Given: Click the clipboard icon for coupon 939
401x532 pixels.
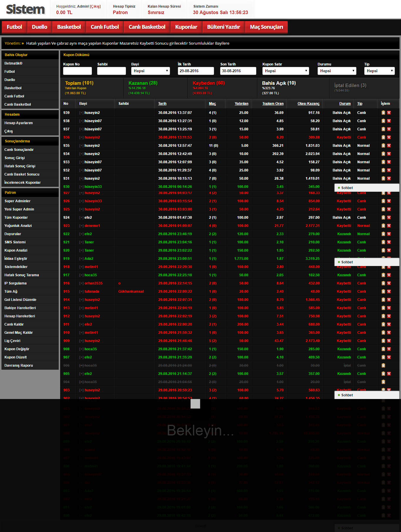Looking at the screenshot, I should point(383,113).
